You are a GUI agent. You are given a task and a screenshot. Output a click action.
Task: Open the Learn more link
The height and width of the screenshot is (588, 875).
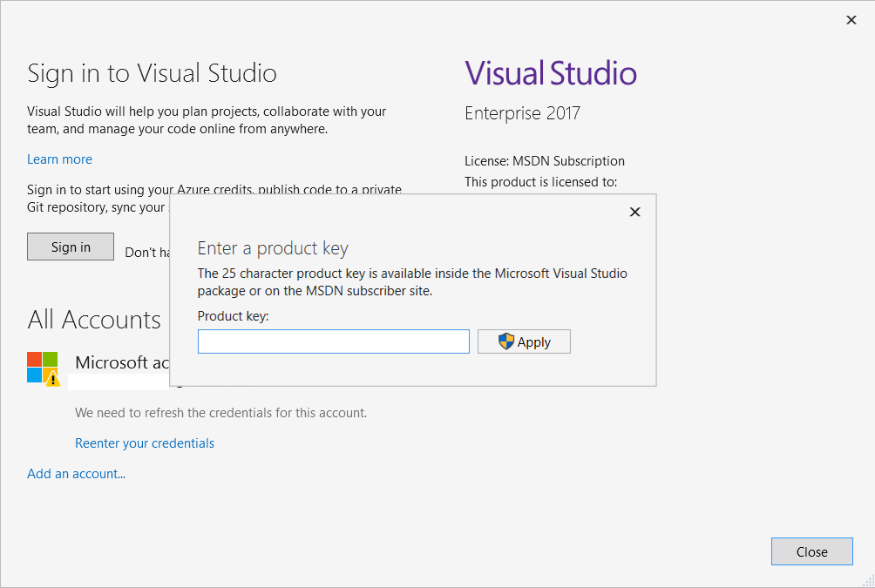59,159
